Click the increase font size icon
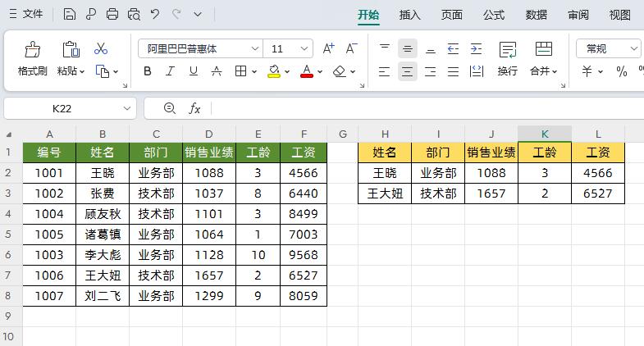 point(328,49)
